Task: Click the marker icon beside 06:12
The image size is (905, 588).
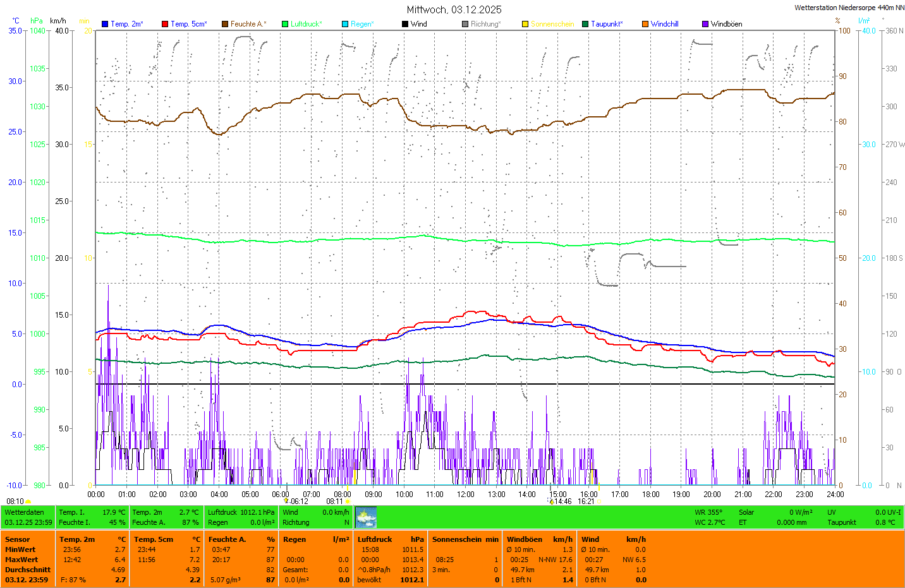Action: pyautogui.click(x=286, y=501)
